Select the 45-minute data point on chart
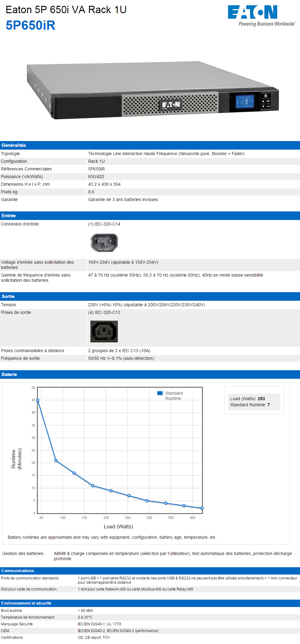Screen dimensions: 300x644 pos(38,400)
